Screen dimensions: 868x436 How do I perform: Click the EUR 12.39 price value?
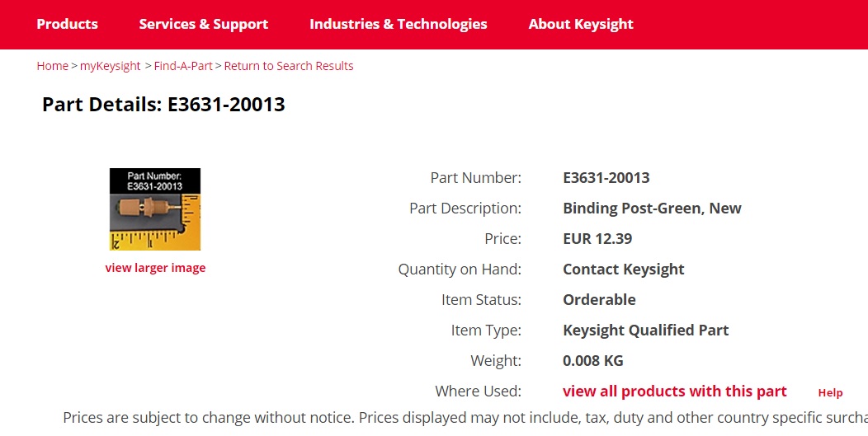click(597, 239)
